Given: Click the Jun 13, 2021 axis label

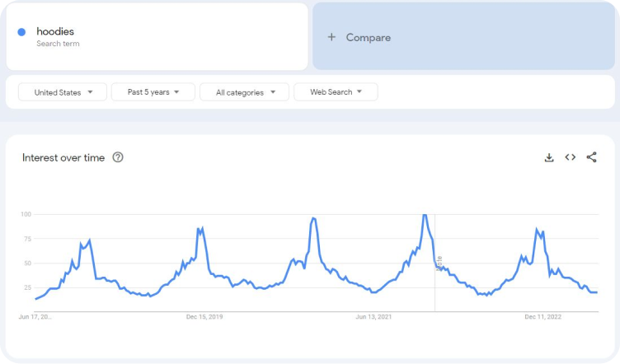Looking at the screenshot, I should (x=373, y=316).
